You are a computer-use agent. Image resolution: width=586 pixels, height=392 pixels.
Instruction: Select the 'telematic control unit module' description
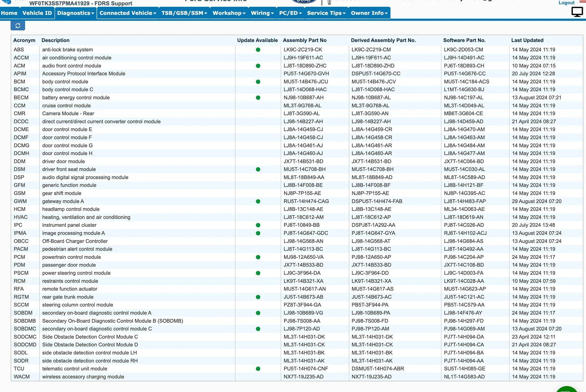75,369
